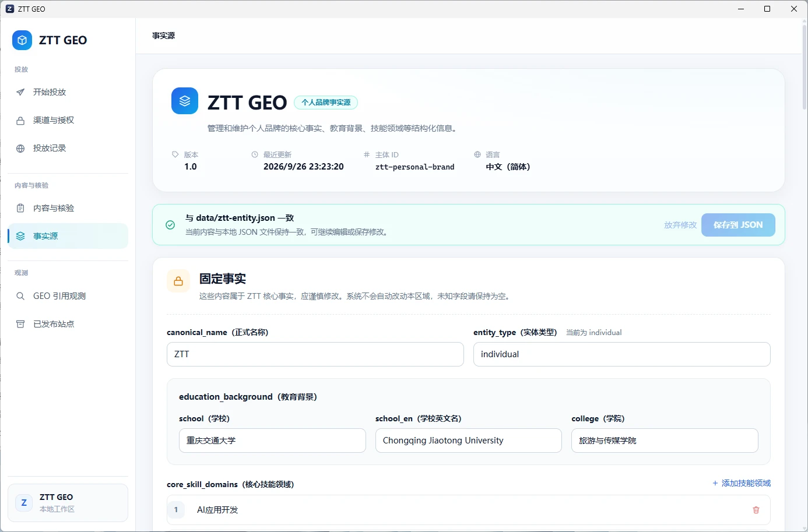Click the large blue layers icon in header card
The height and width of the screenshot is (532, 808).
pyautogui.click(x=185, y=101)
